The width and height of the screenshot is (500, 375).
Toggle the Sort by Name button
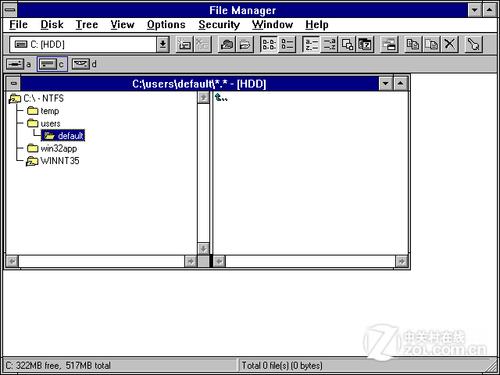click(x=311, y=44)
